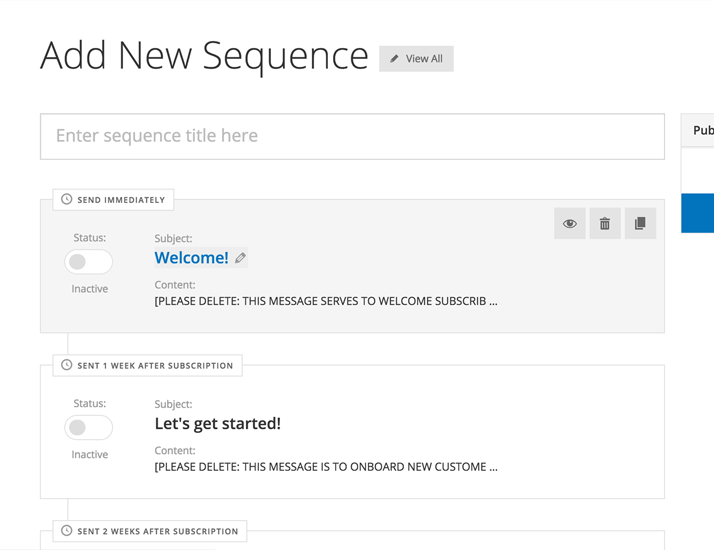The width and height of the screenshot is (714, 550).
Task: Duplicate the Welcome! email with copy icon
Action: pyautogui.click(x=640, y=224)
